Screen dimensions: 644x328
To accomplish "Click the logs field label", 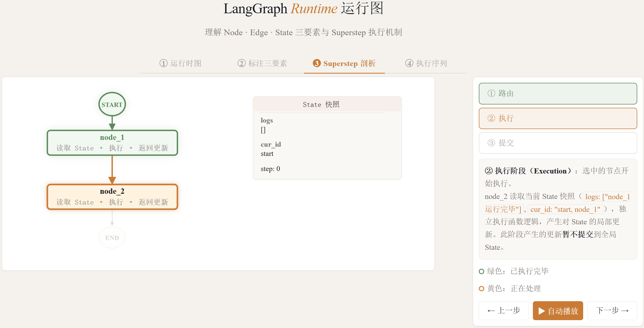I will coord(267,120).
